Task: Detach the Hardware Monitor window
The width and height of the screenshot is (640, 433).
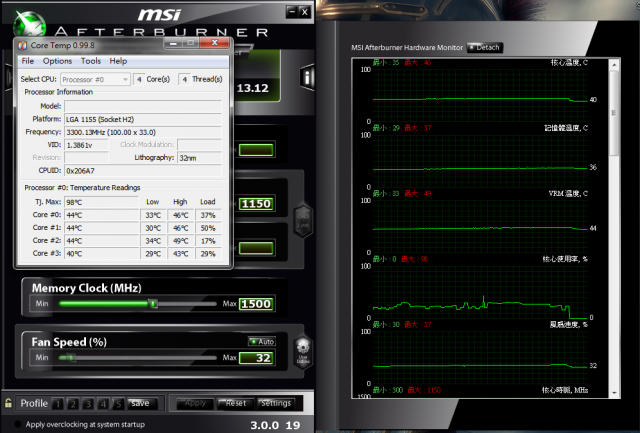Action: point(484,48)
